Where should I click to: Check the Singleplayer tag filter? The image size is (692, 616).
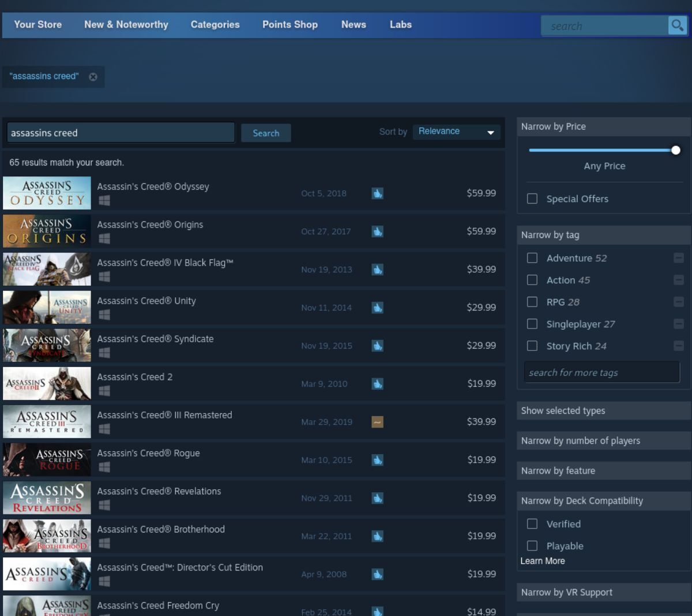532,324
